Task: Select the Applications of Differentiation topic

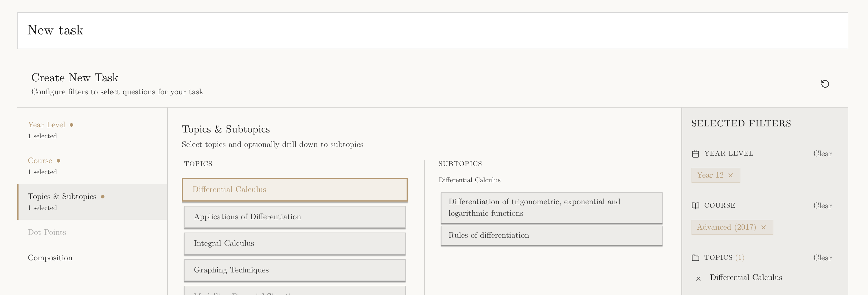Action: tap(295, 217)
